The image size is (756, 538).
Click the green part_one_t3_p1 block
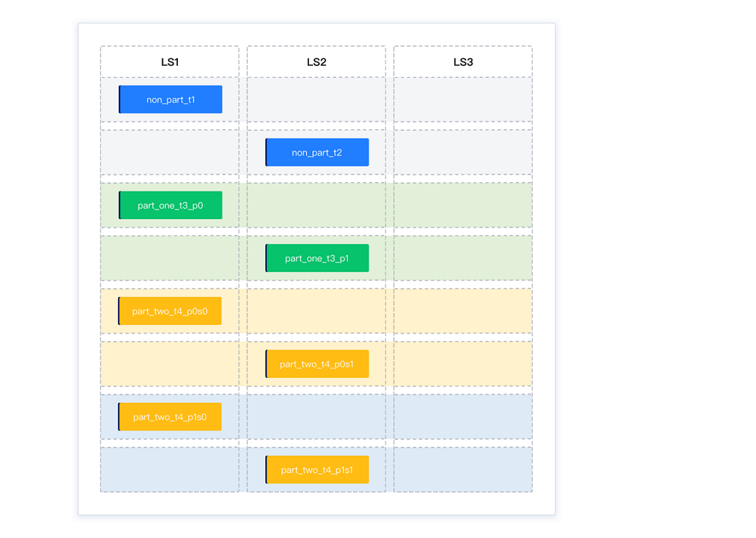[x=317, y=259]
